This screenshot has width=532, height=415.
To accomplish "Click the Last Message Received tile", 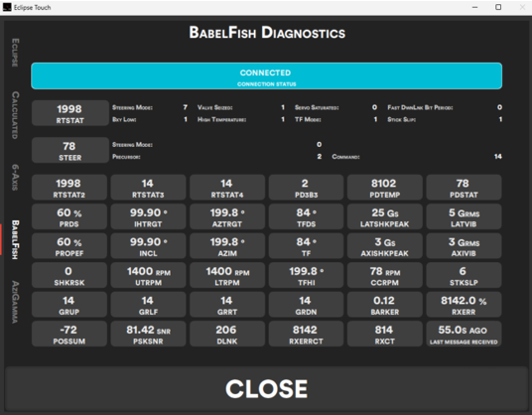I will point(464,334).
